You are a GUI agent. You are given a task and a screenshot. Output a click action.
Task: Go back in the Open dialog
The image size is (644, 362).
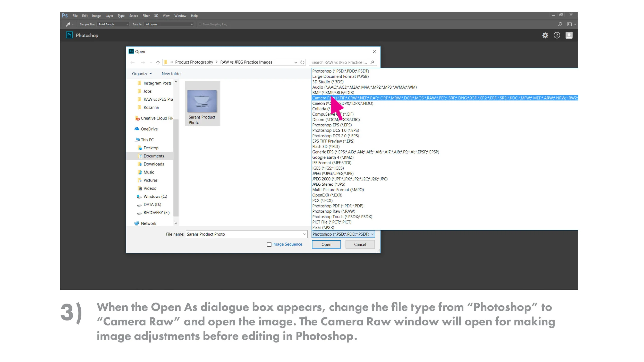(132, 62)
